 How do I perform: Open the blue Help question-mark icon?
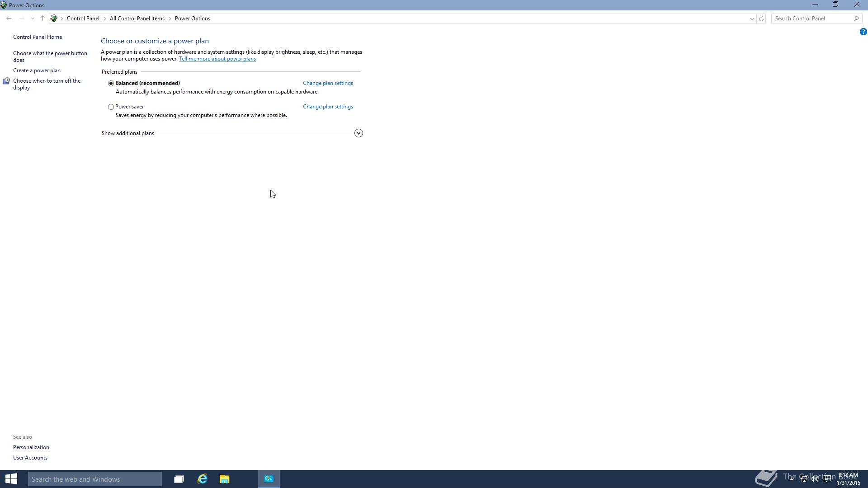(x=863, y=32)
